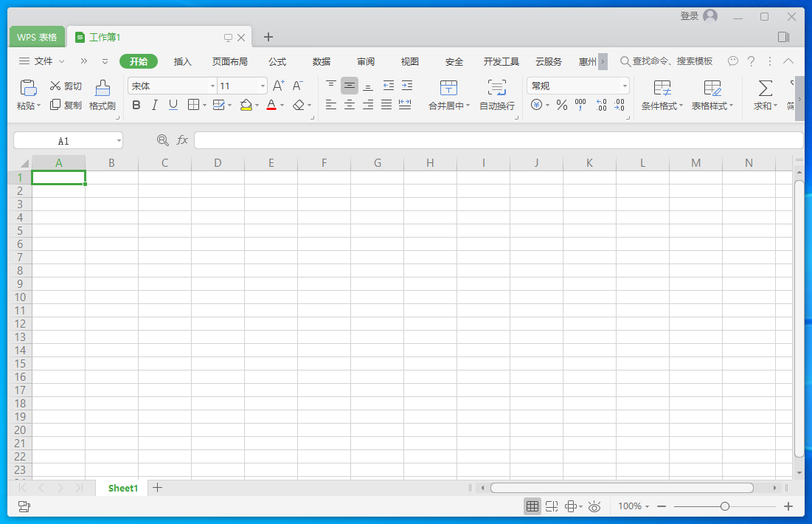Decrease decimal places

point(620,106)
